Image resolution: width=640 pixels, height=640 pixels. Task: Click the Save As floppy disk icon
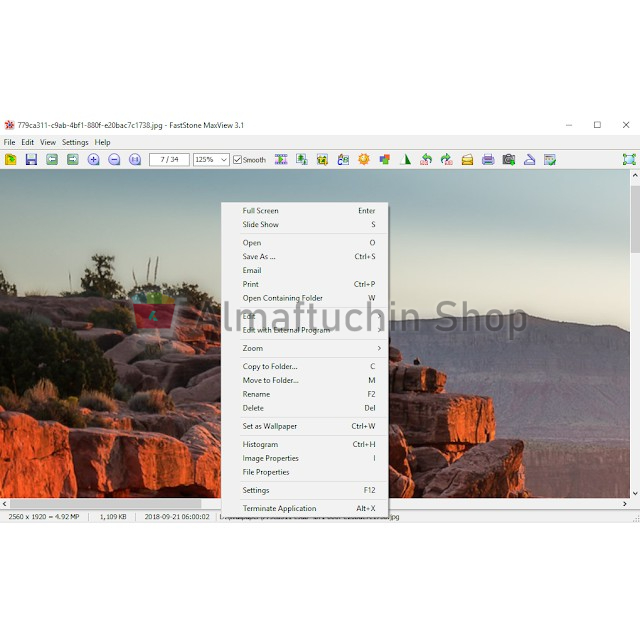[31, 159]
